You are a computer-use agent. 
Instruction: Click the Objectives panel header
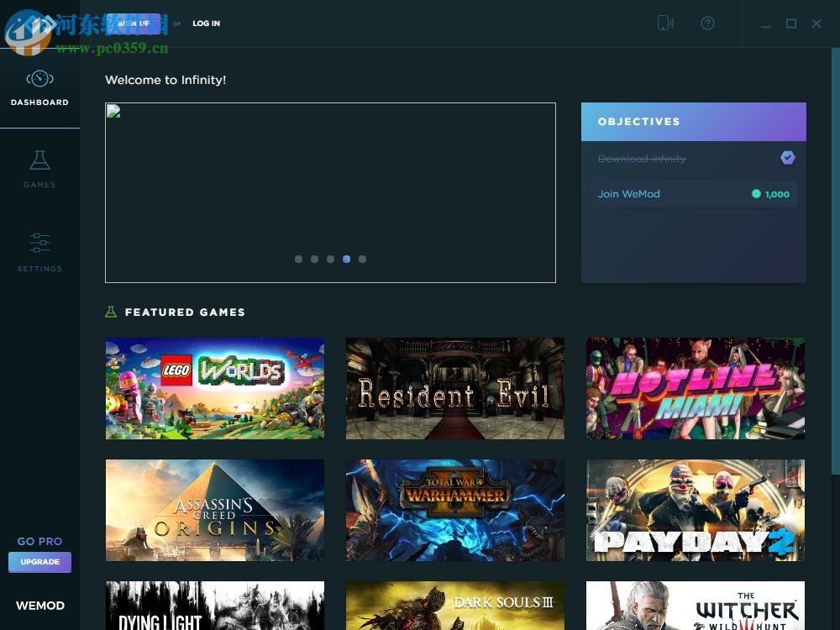pyautogui.click(x=693, y=122)
